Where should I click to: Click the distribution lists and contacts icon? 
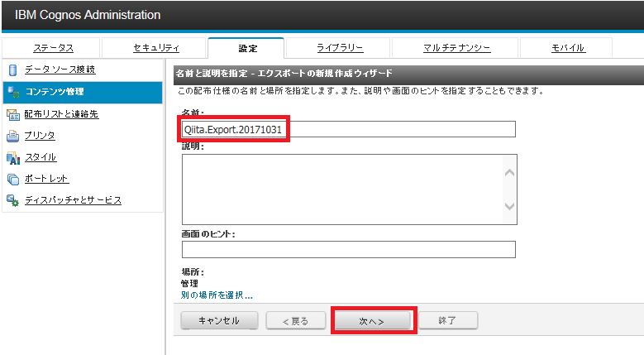click(13, 115)
